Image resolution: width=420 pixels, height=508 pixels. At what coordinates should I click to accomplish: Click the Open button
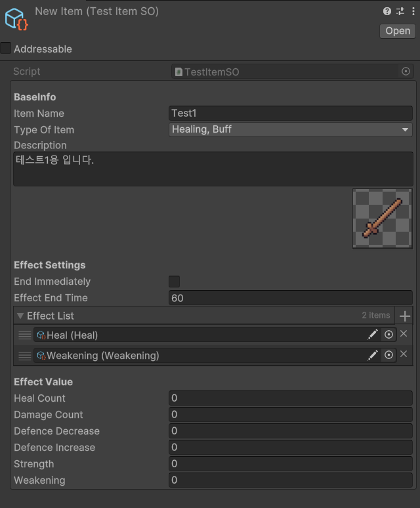398,31
